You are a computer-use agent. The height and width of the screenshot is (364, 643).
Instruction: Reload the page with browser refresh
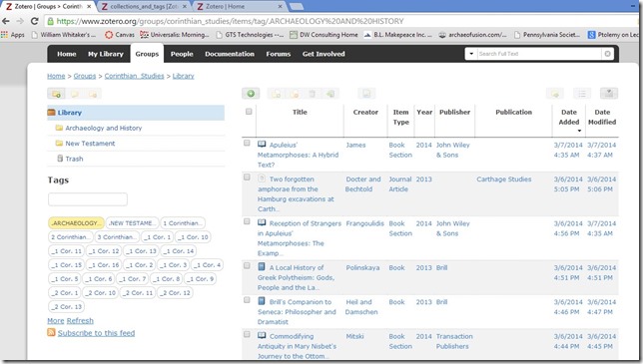34,21
